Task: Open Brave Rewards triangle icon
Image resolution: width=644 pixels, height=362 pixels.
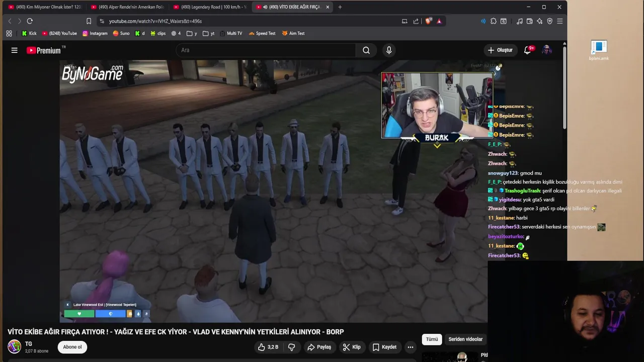Action: pyautogui.click(x=439, y=21)
